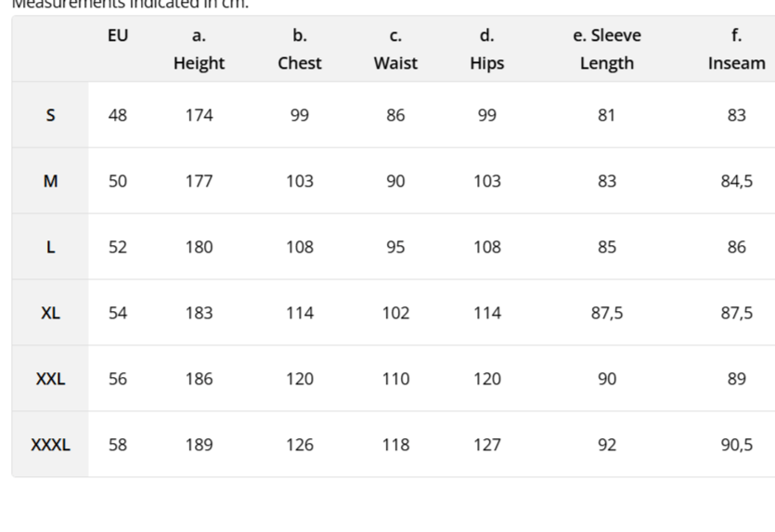The image size is (775, 532).
Task: Click the b. Chest column header
Action: click(300, 49)
